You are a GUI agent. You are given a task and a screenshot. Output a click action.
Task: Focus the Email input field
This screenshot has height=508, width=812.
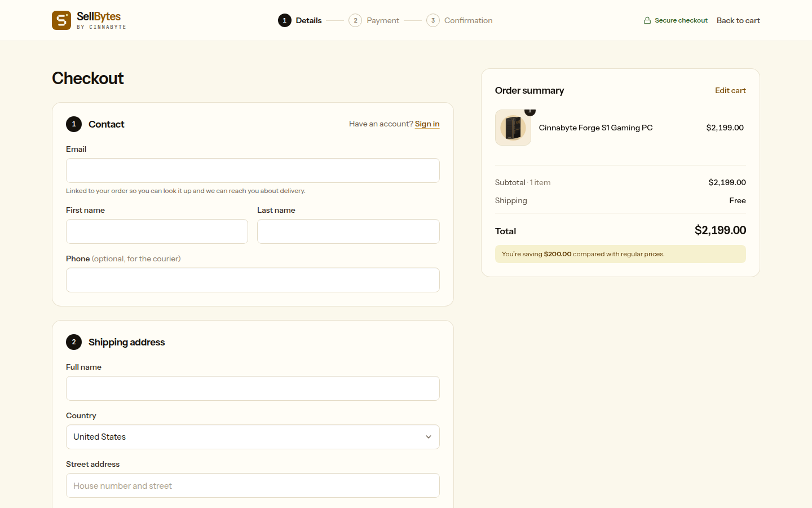coord(253,170)
